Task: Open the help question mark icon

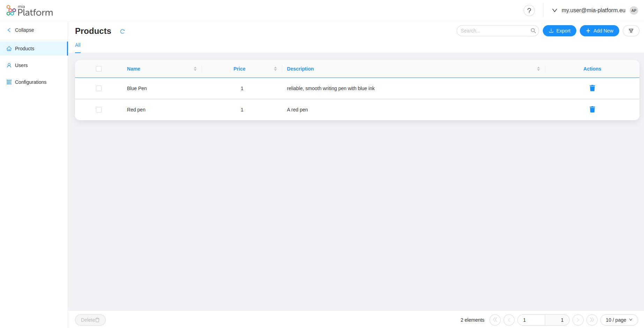Action: [x=529, y=10]
